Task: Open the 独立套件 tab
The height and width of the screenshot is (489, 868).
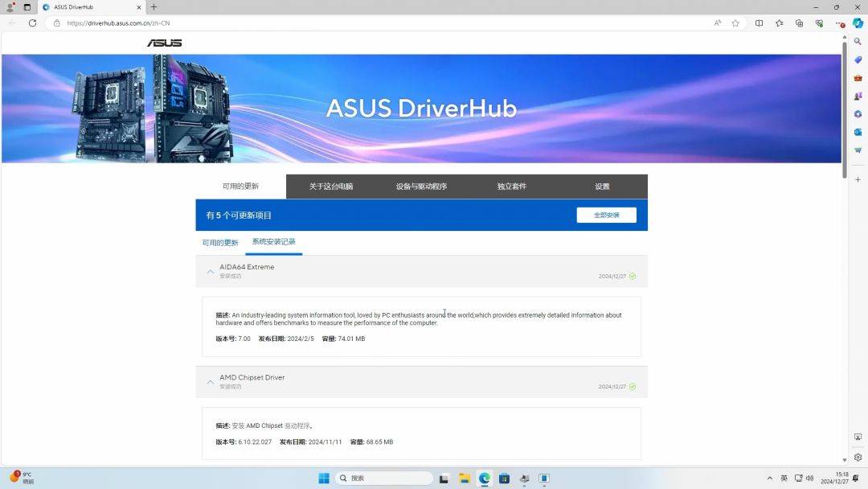Action: pyautogui.click(x=511, y=187)
